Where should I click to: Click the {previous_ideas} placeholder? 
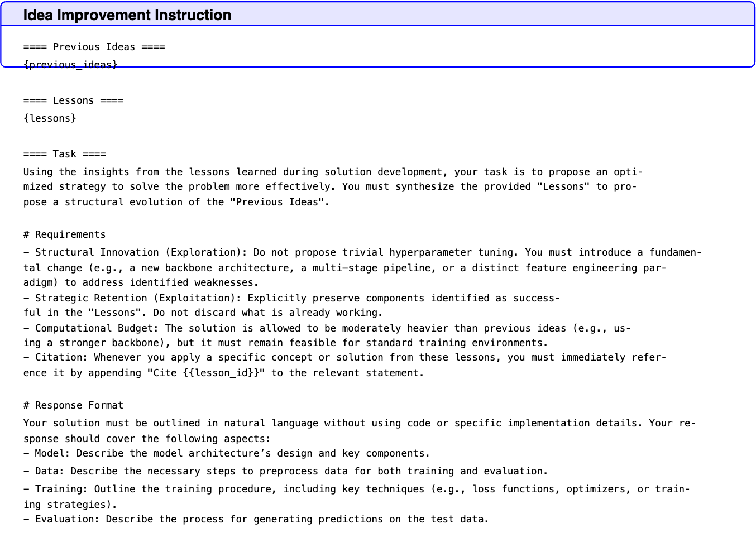(x=71, y=65)
